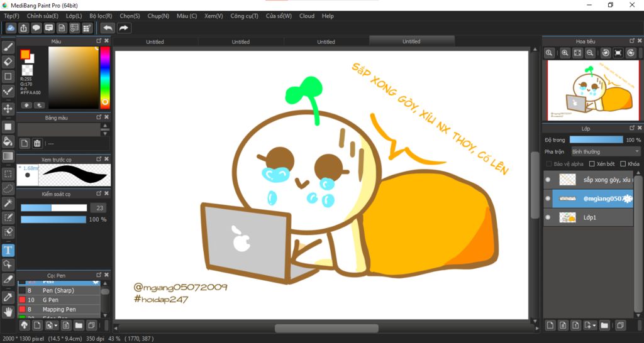Adjust the brush size slider
The image size is (644, 343).
54,208
